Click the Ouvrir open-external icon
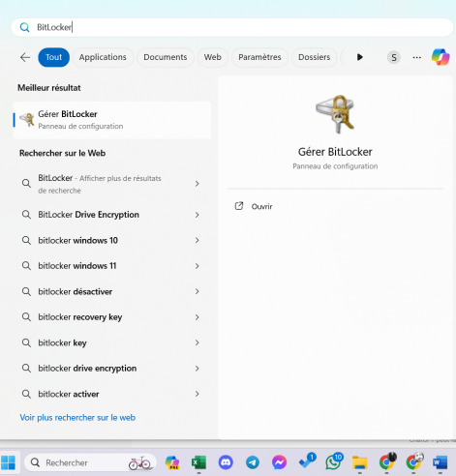This screenshot has width=456, height=476. coord(239,206)
